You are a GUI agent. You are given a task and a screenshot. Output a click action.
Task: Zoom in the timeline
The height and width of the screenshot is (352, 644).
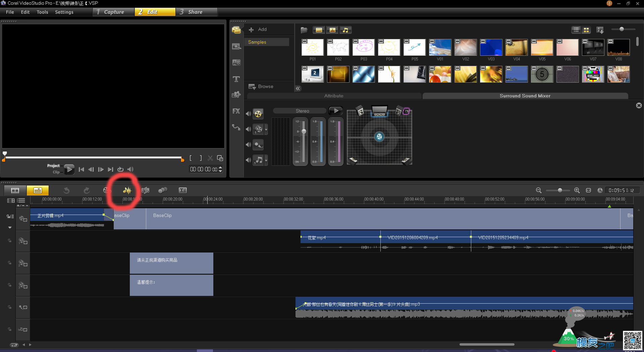tap(577, 190)
